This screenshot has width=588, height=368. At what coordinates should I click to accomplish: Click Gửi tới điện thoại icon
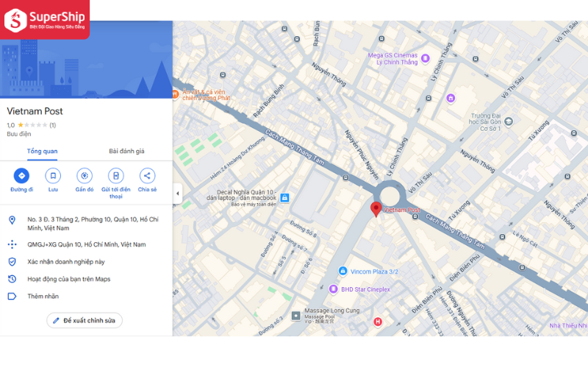(116, 175)
